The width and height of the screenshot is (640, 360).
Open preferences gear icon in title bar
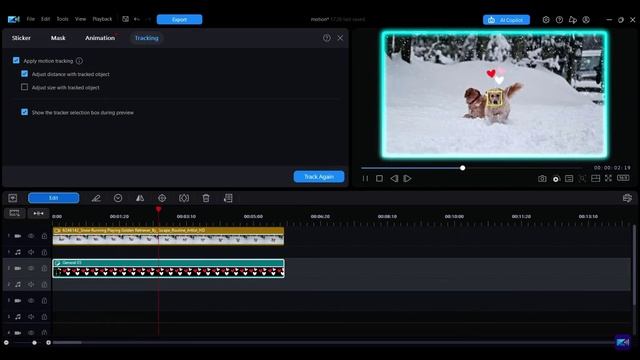point(546,20)
